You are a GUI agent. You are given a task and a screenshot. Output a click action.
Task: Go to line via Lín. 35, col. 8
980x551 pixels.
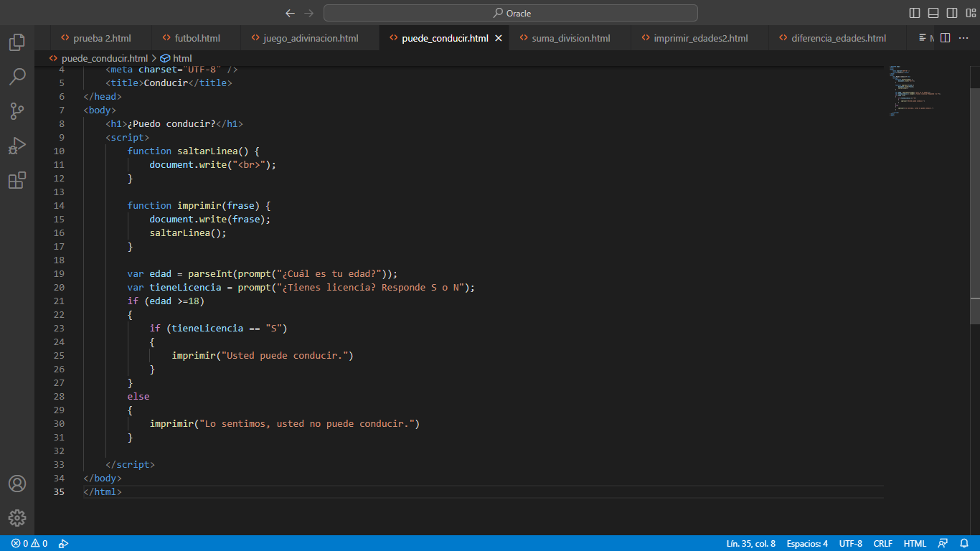coord(750,543)
